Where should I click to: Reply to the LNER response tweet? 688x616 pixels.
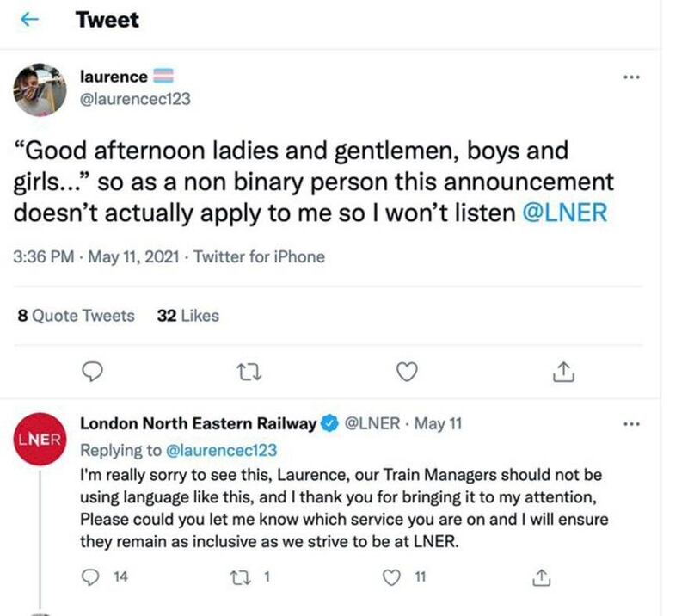(x=91, y=577)
